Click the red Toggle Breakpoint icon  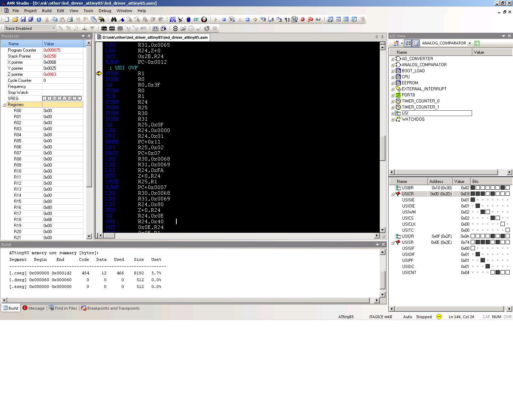[x=302, y=20]
